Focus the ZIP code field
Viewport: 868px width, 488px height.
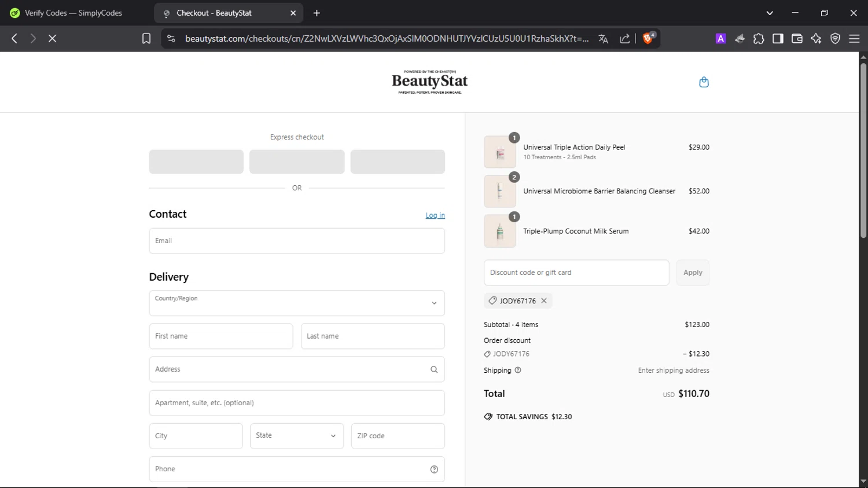pos(398,436)
